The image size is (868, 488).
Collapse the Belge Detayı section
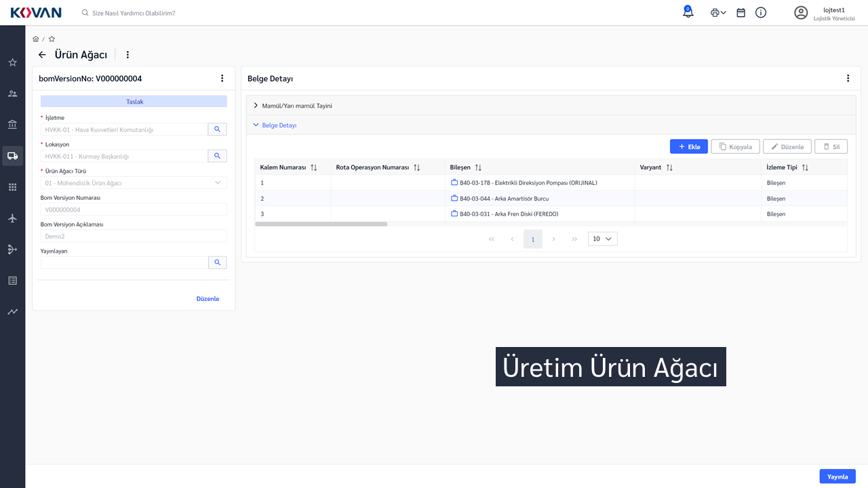click(x=551, y=125)
